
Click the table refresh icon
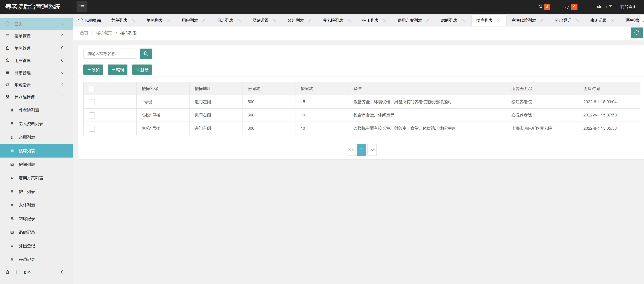[x=637, y=32]
